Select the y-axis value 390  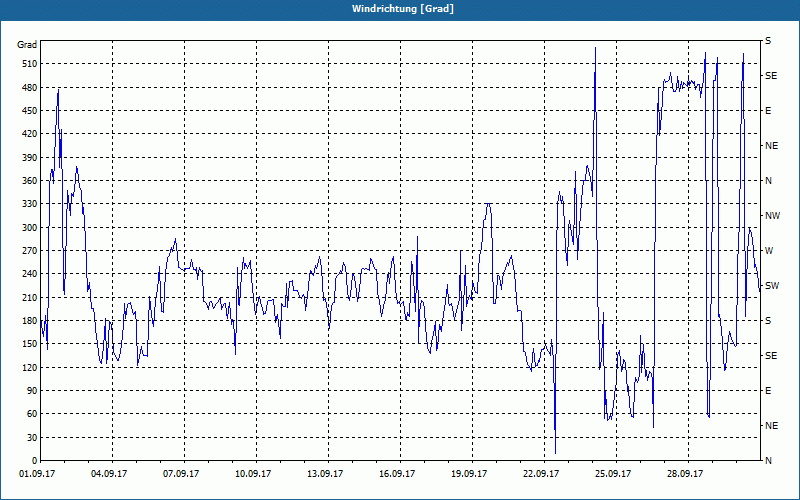(x=30, y=158)
